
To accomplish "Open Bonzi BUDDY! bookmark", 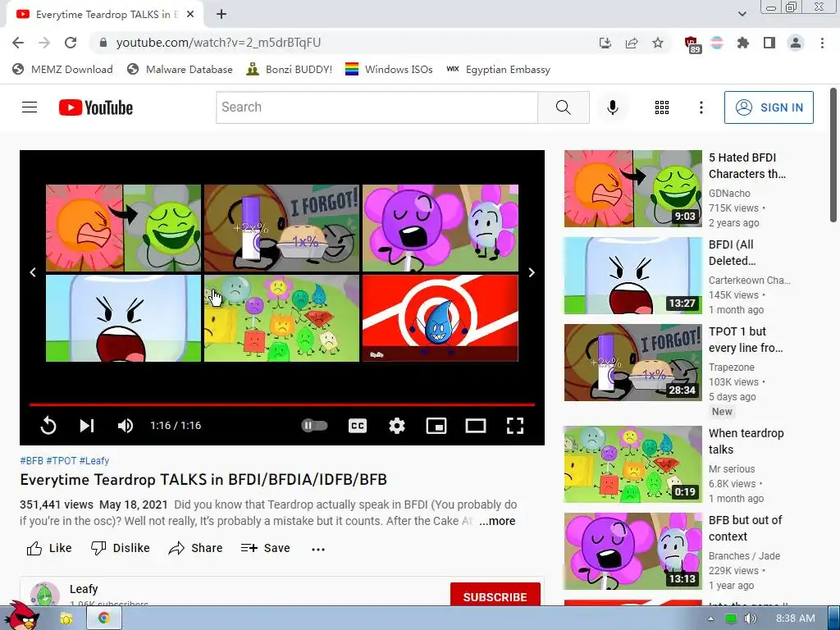I will [290, 70].
